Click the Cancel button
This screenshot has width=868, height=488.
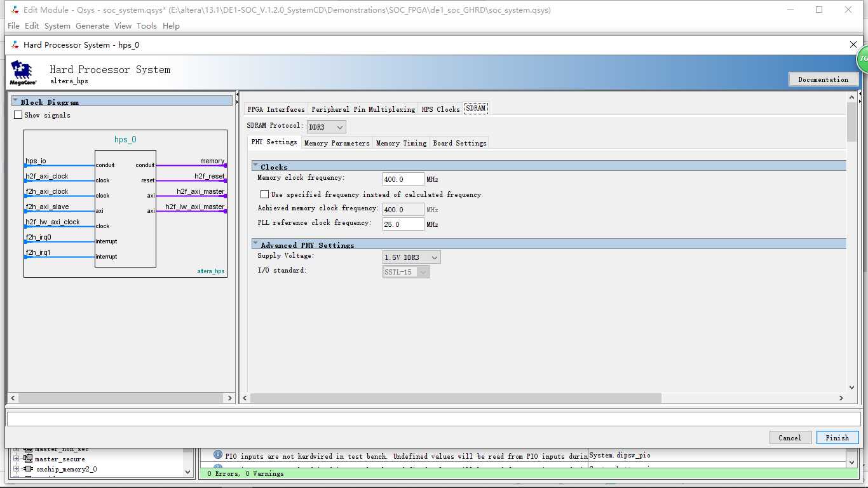pos(790,438)
